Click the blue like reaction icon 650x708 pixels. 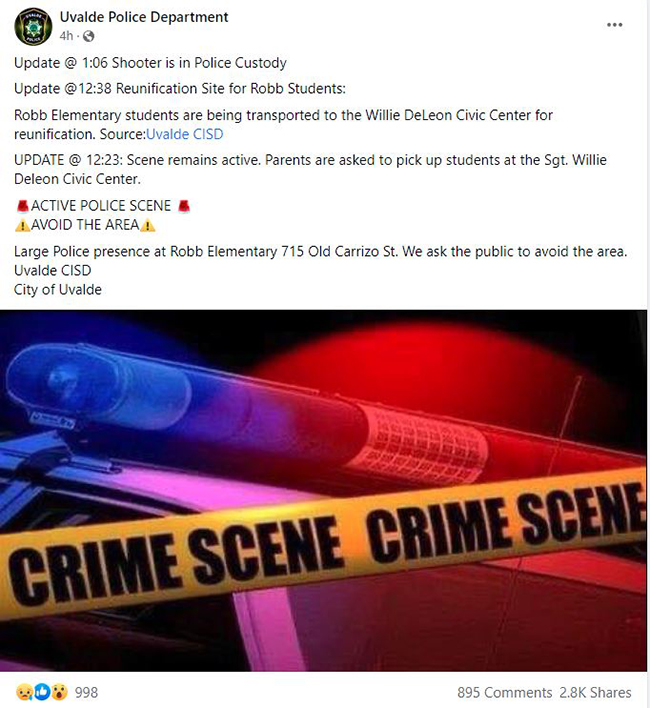click(42, 692)
